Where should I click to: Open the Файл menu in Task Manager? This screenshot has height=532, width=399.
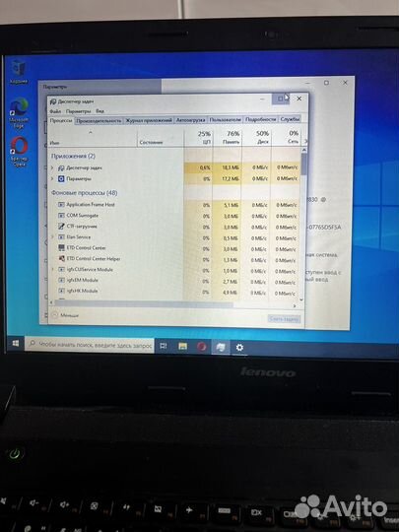tap(55, 111)
